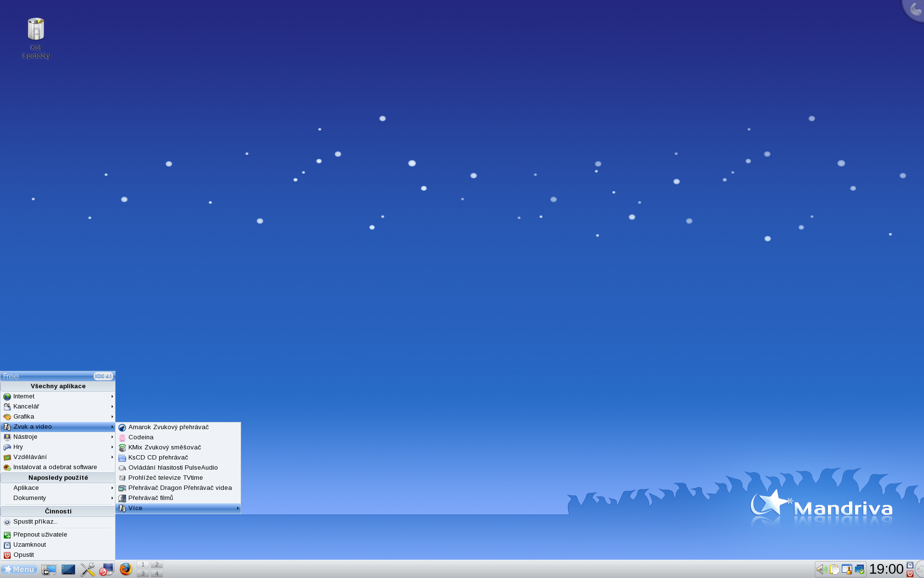
Task: Switch to virtual desktop 3 in pager
Action: (x=143, y=574)
